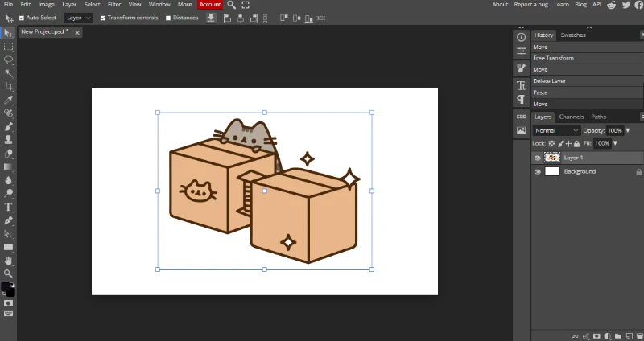Select the Rectangle shape tool
The height and width of the screenshot is (341, 644).
pyautogui.click(x=8, y=247)
